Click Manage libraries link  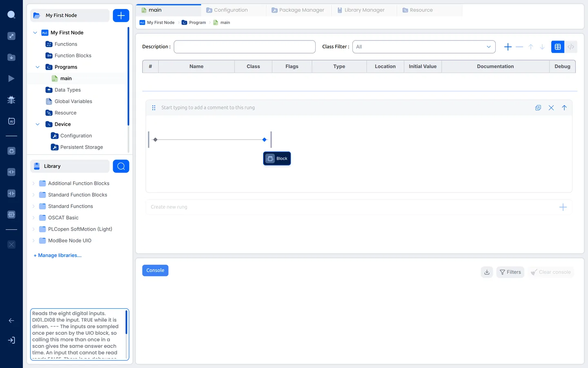(58, 255)
